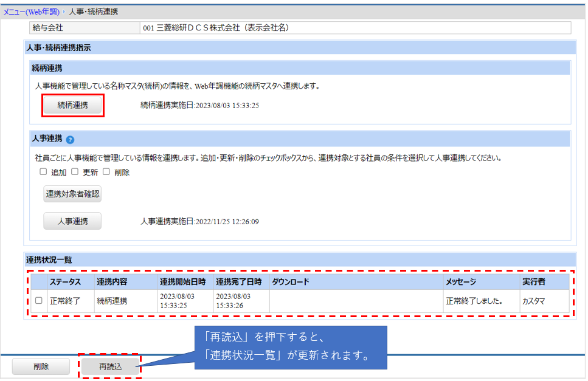588x381 pixels.
Task: Click the 連携対象者確認 button
Action: [72, 194]
